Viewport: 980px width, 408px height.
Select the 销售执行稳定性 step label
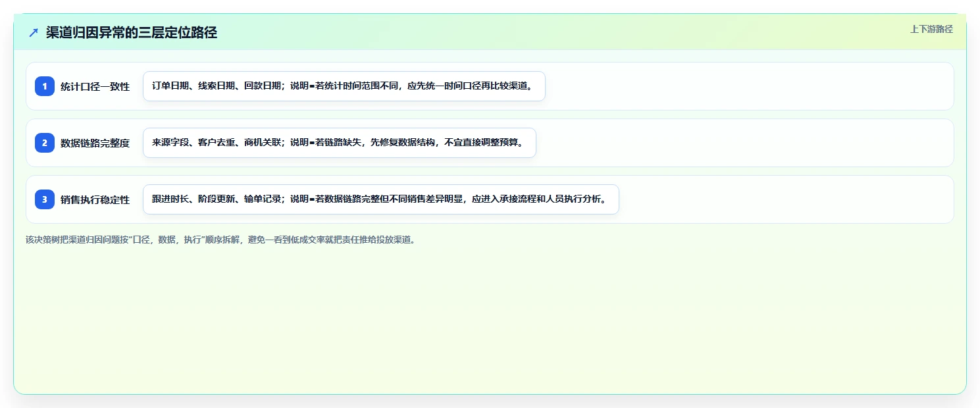pos(95,199)
